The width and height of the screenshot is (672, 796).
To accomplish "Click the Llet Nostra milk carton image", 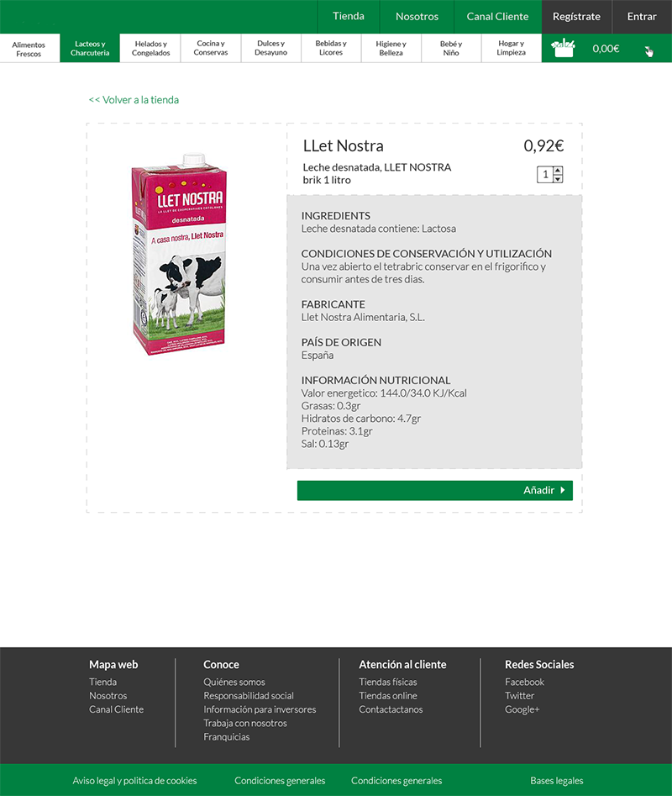I will coord(179,254).
